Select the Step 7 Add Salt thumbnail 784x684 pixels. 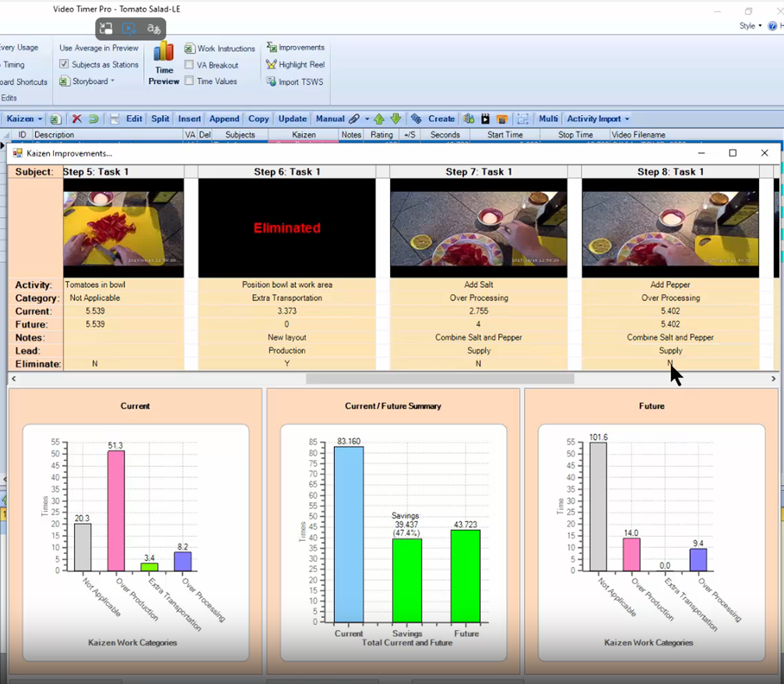(x=478, y=229)
